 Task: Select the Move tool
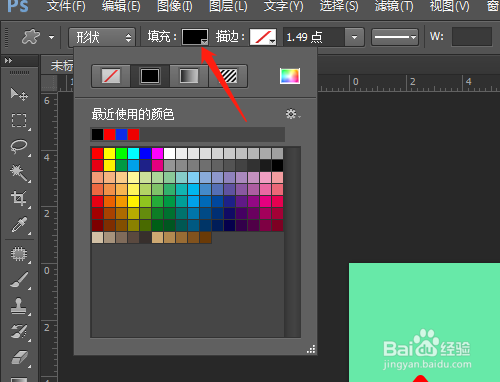tap(19, 94)
